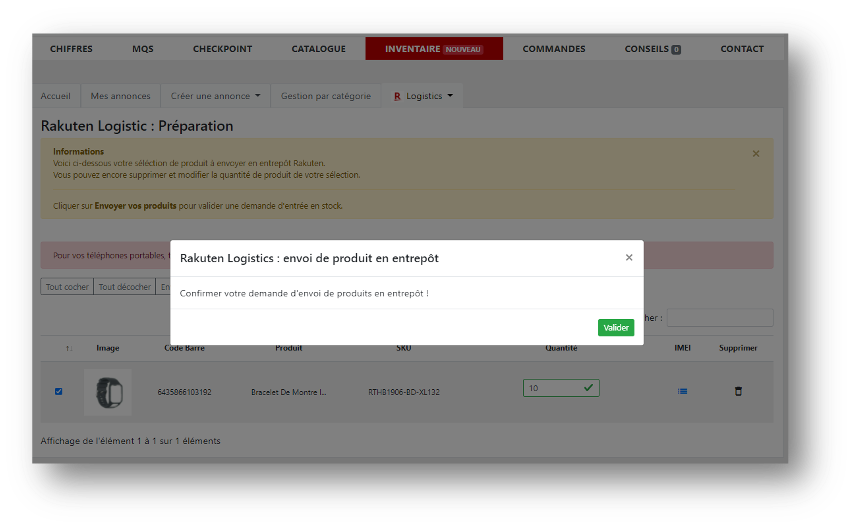Click the green checkmark in quantity field
The width and height of the screenshot is (854, 529).
[588, 387]
